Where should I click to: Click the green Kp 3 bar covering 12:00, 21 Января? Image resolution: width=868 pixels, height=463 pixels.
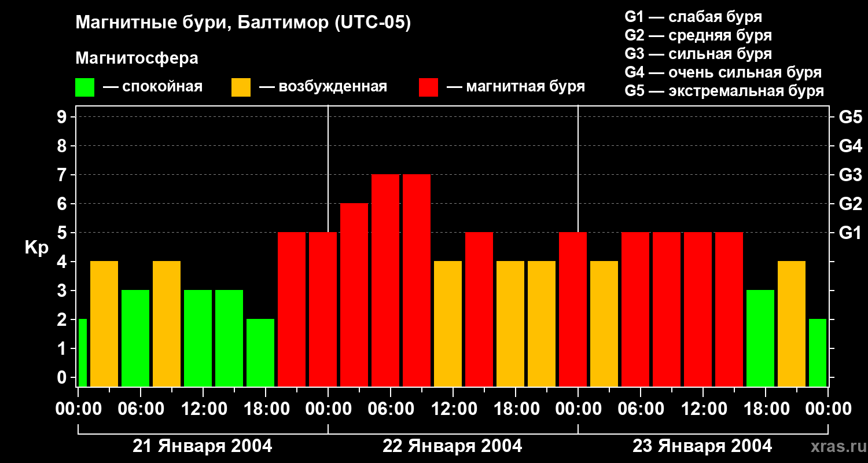[x=198, y=338]
